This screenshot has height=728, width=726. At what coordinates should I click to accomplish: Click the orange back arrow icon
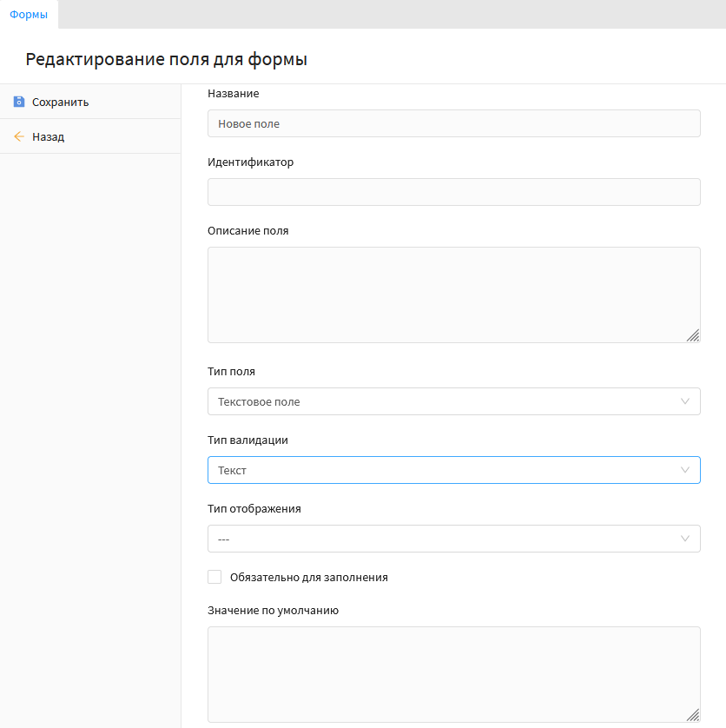tap(19, 136)
